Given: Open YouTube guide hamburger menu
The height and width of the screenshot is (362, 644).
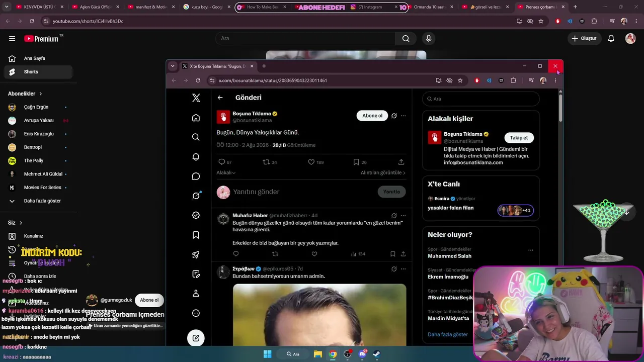Looking at the screenshot, I should (x=12, y=39).
